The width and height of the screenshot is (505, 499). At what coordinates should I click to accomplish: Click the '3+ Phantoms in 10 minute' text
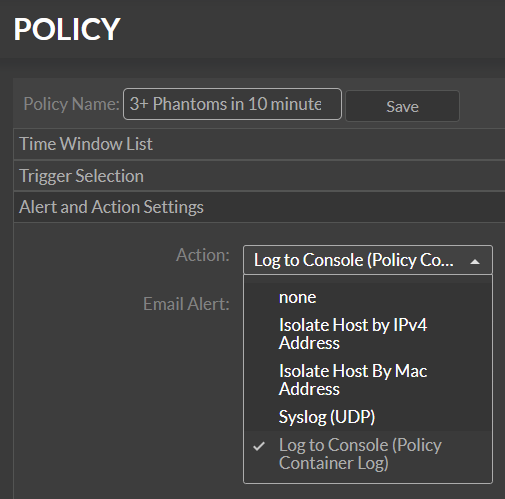tap(225, 104)
